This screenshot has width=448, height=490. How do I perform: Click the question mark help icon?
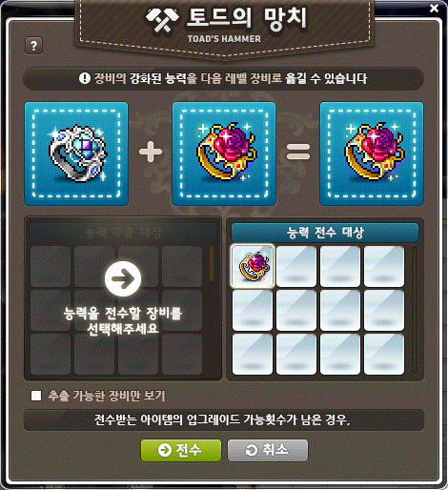[x=33, y=46]
